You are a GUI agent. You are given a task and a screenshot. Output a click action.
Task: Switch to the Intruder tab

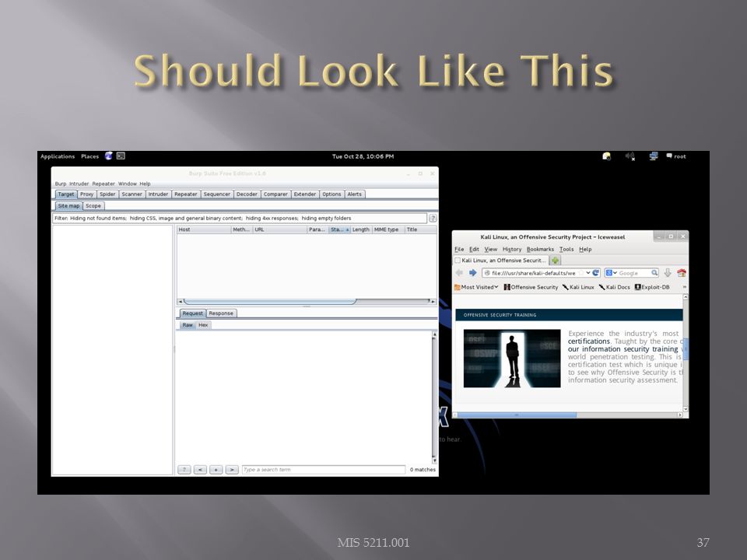click(x=158, y=194)
